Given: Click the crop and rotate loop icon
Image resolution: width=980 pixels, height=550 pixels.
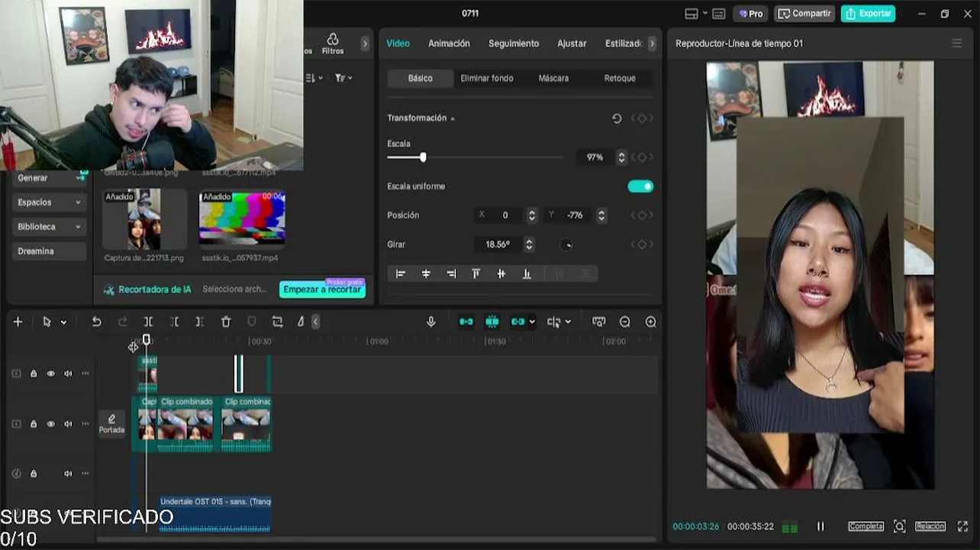Looking at the screenshot, I should [x=277, y=322].
